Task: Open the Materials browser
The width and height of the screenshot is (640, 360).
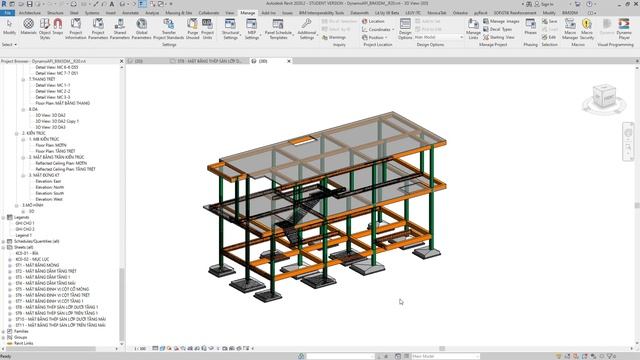Action: click(28, 28)
